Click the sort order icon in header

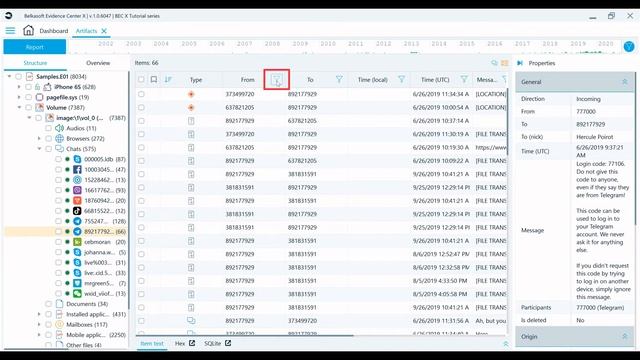168,80
